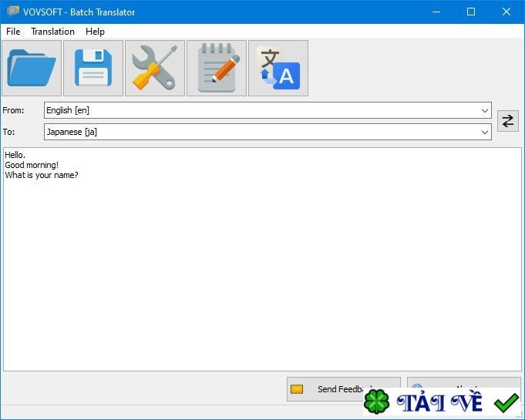Select the English [en] source language box
The image size is (525, 420).
[x=268, y=110]
